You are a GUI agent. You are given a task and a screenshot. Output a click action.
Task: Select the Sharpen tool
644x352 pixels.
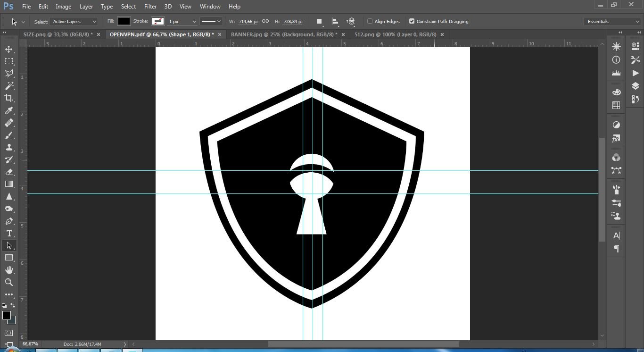pos(9,196)
